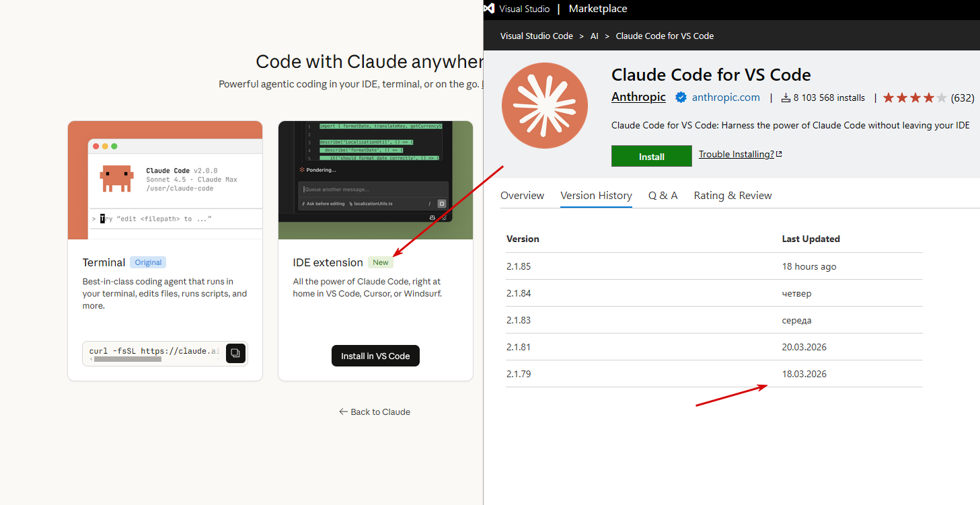Click the Visual Studio logo icon

tap(489, 9)
